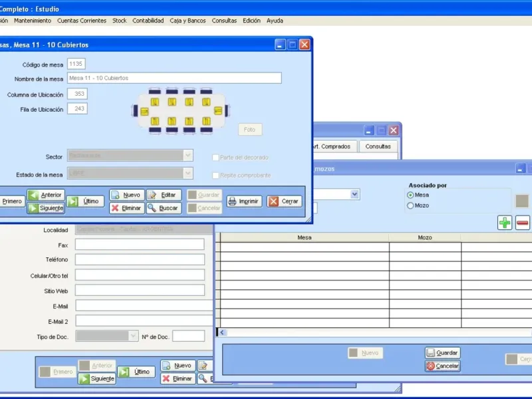Click edit pencil icon in bottom window
532x399 pixels.
pyautogui.click(x=203, y=365)
